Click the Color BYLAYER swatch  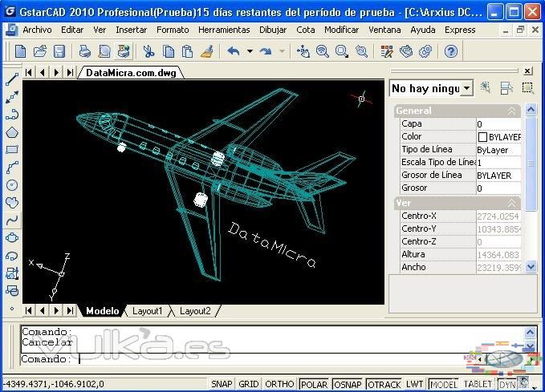point(482,137)
